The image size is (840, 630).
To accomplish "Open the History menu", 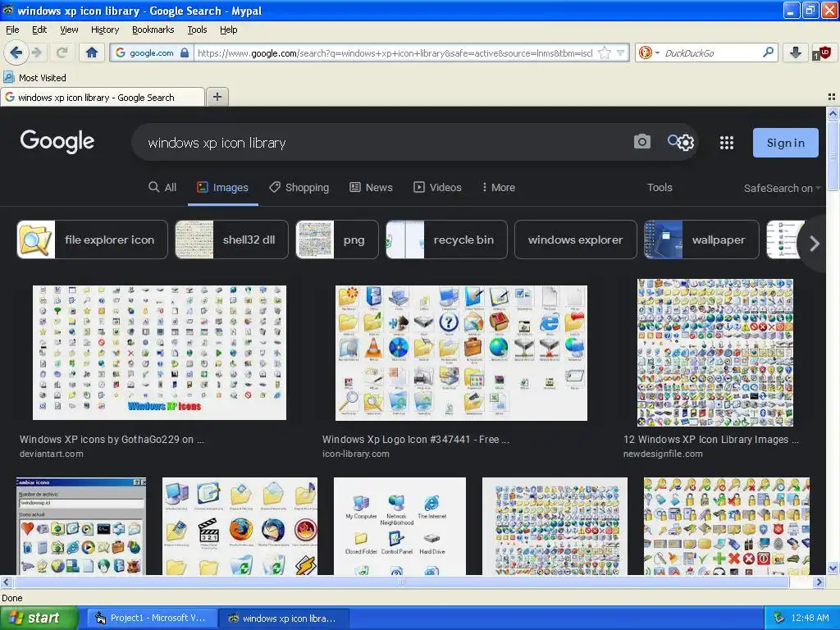I will coord(104,30).
